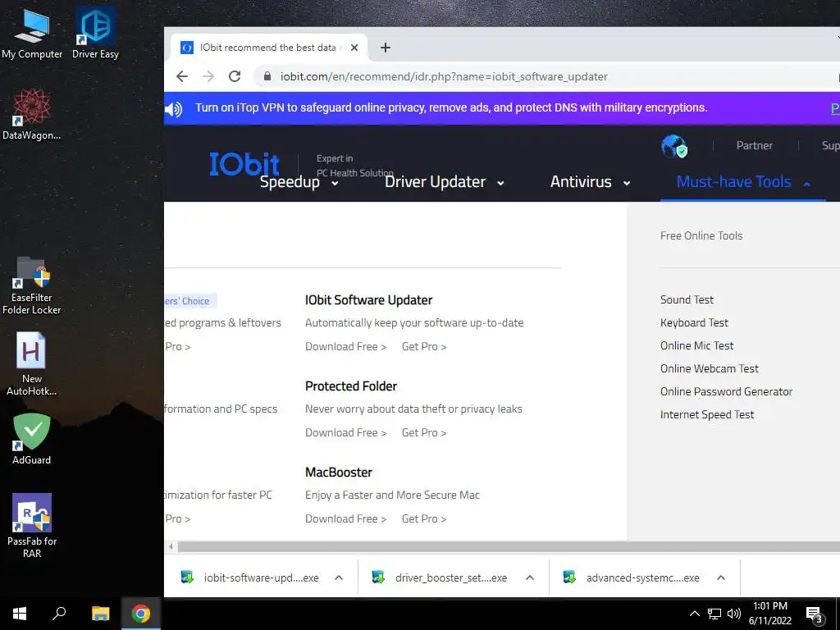840x630 pixels.
Task: Click advanced-systemc exe download file icon
Action: (569, 577)
